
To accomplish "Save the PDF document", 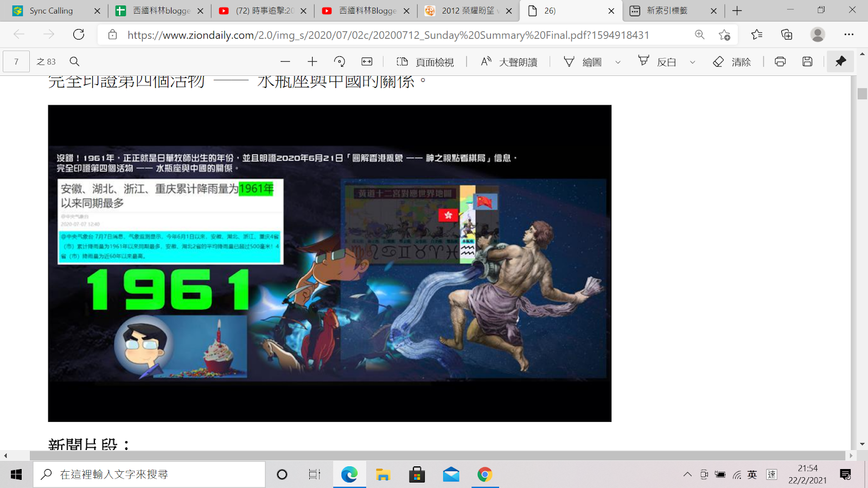I will pyautogui.click(x=807, y=62).
